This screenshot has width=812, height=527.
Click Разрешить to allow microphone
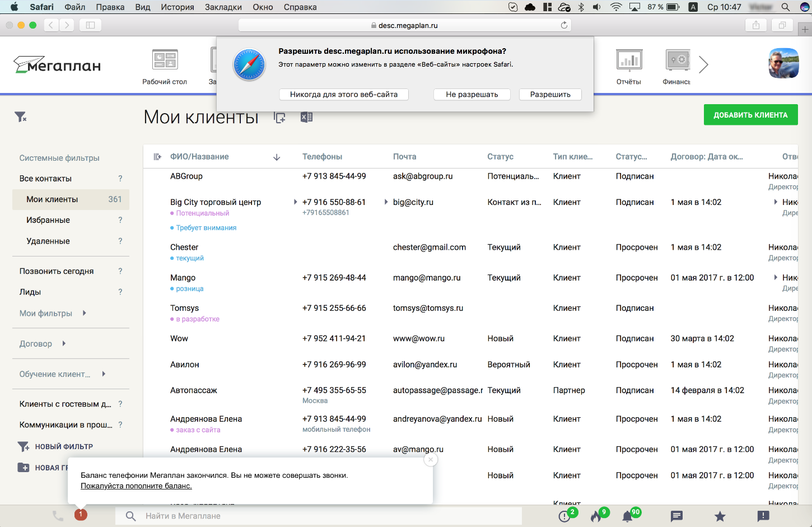pos(550,95)
